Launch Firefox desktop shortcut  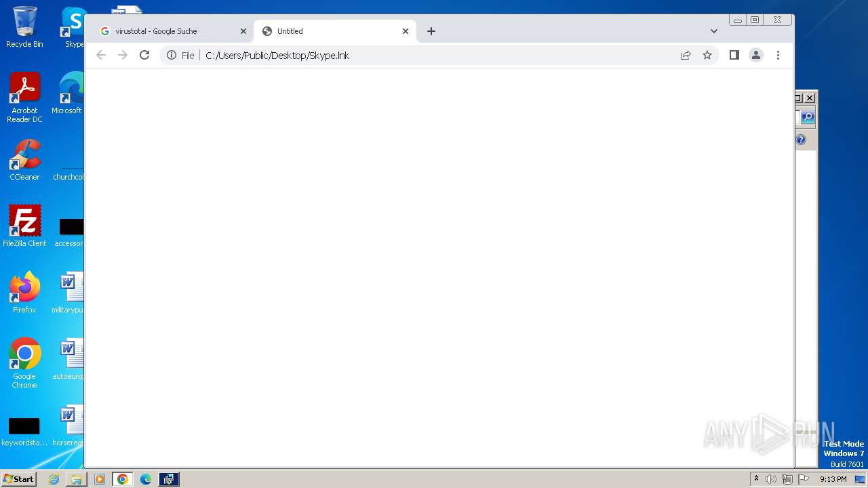click(24, 292)
